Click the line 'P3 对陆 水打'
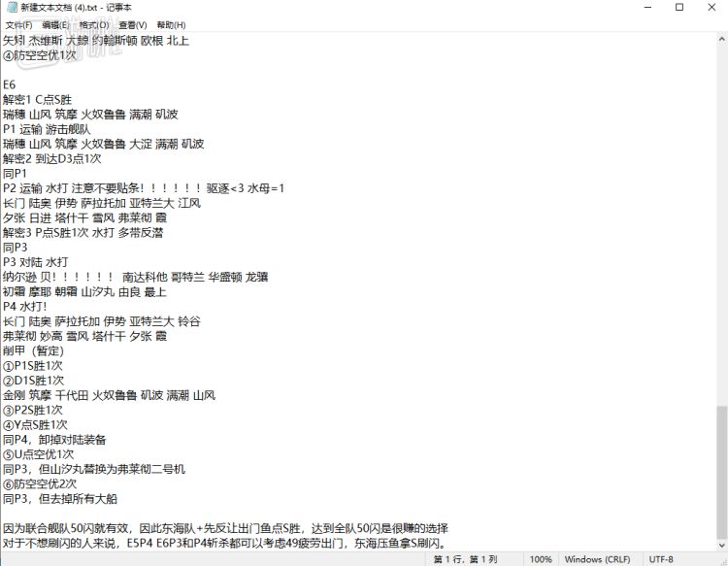728x566 pixels. click(35, 262)
